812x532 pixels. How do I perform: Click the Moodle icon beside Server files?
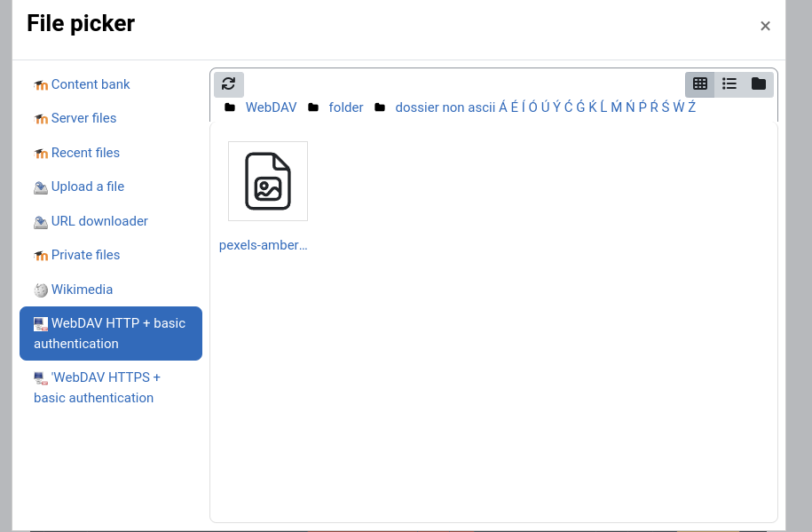click(x=41, y=119)
